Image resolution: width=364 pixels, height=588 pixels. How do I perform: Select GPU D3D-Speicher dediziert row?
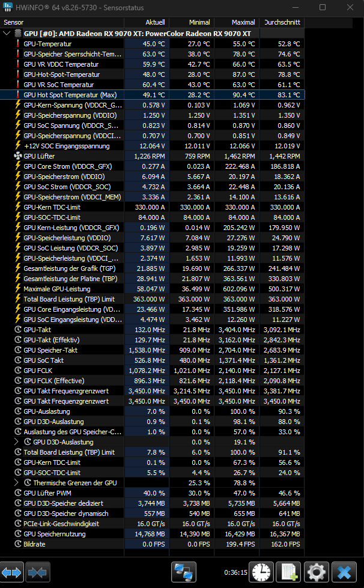click(x=152, y=503)
